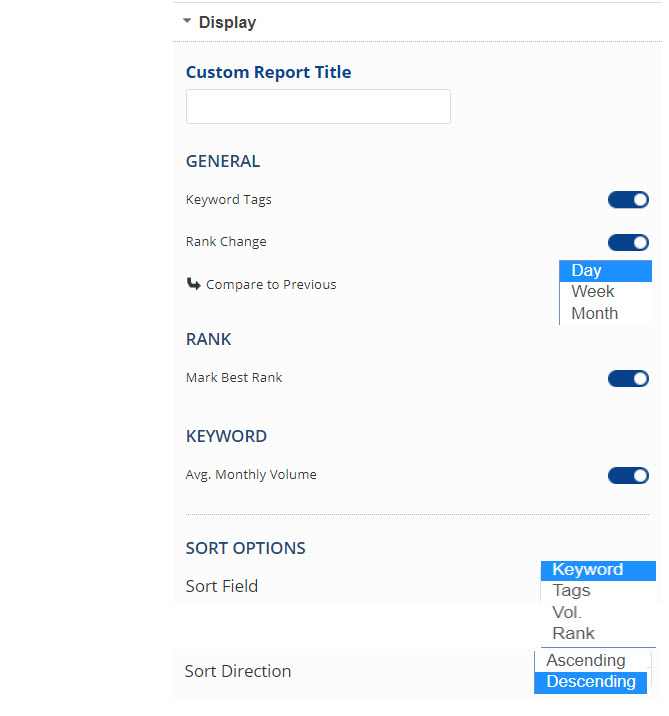The width and height of the screenshot is (669, 716).
Task: Click the Sort Direction label
Action: (238, 671)
